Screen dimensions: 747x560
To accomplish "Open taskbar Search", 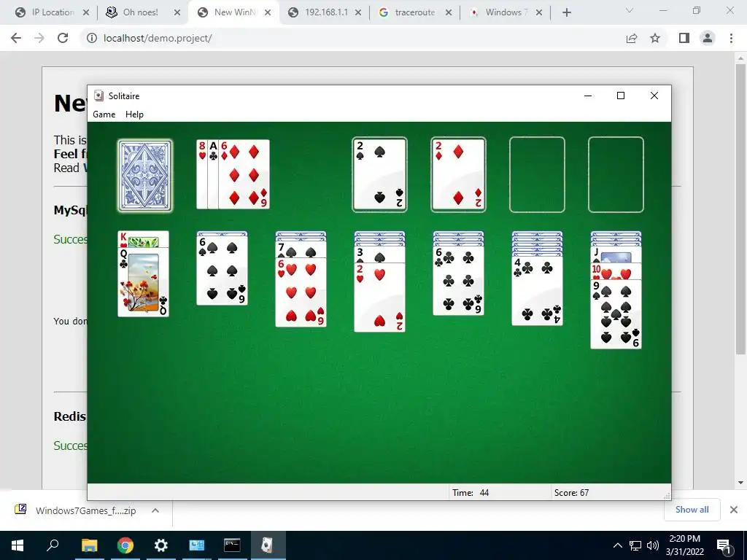I will point(53,545).
